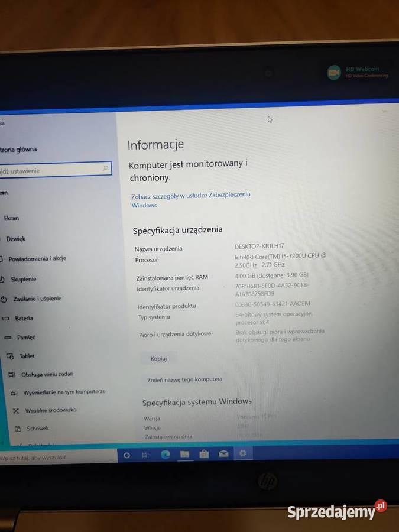Click the search magnifier in settings box

[x=105, y=168]
